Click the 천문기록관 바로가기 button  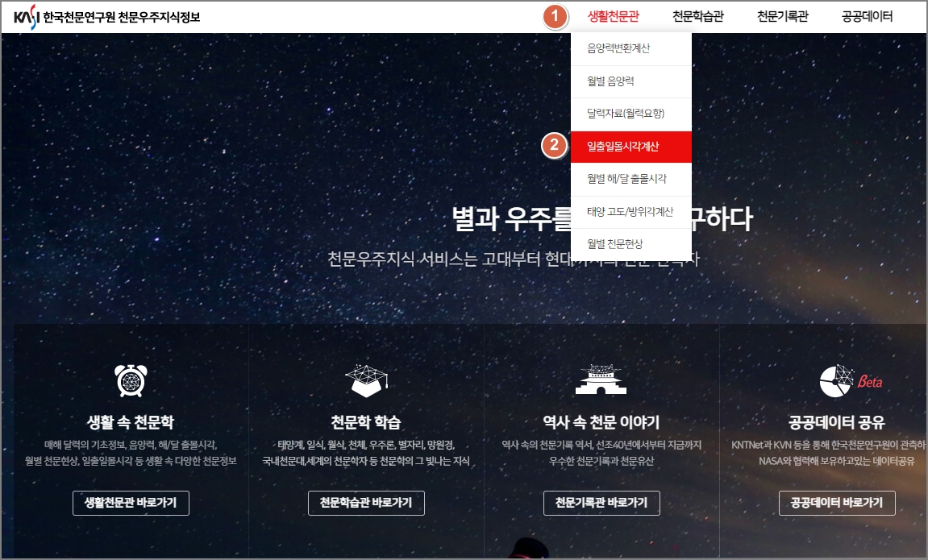[601, 503]
